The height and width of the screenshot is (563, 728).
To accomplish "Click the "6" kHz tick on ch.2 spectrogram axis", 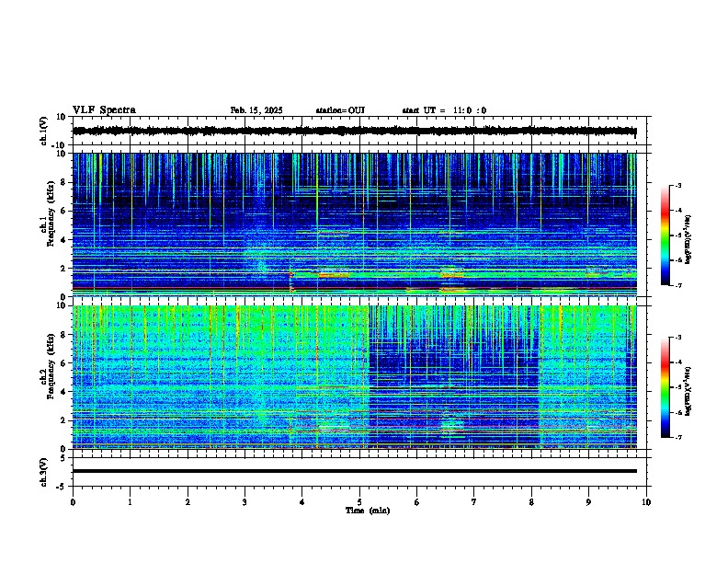I will pyautogui.click(x=63, y=362).
